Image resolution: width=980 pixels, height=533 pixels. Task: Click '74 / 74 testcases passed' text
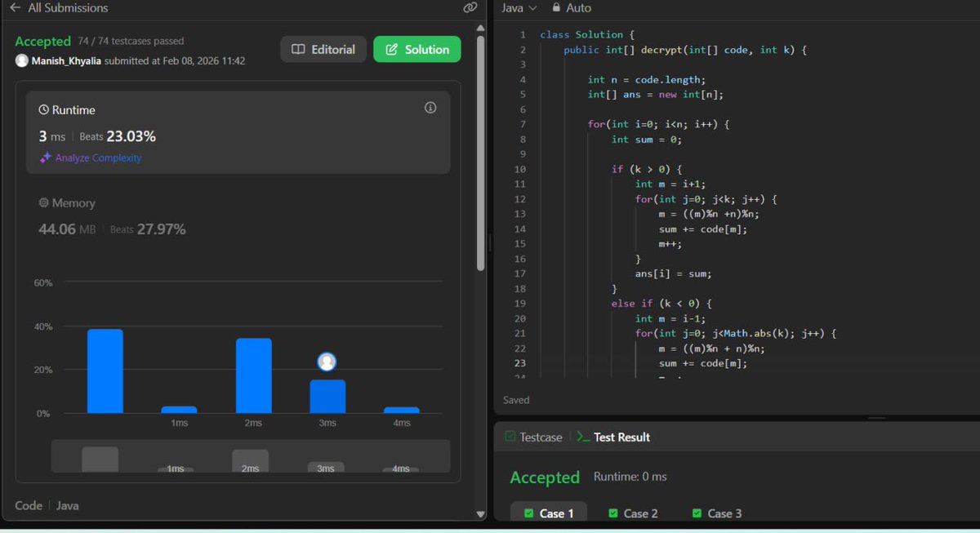point(131,41)
